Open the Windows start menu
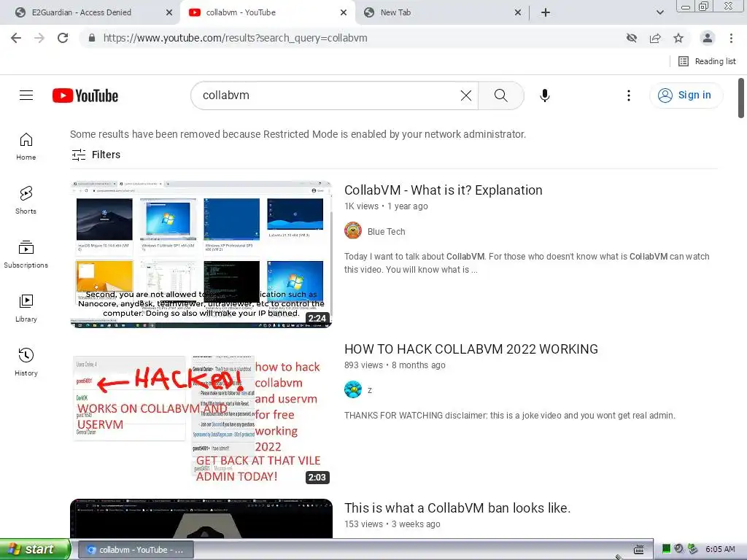The height and width of the screenshot is (560, 747). (35, 549)
